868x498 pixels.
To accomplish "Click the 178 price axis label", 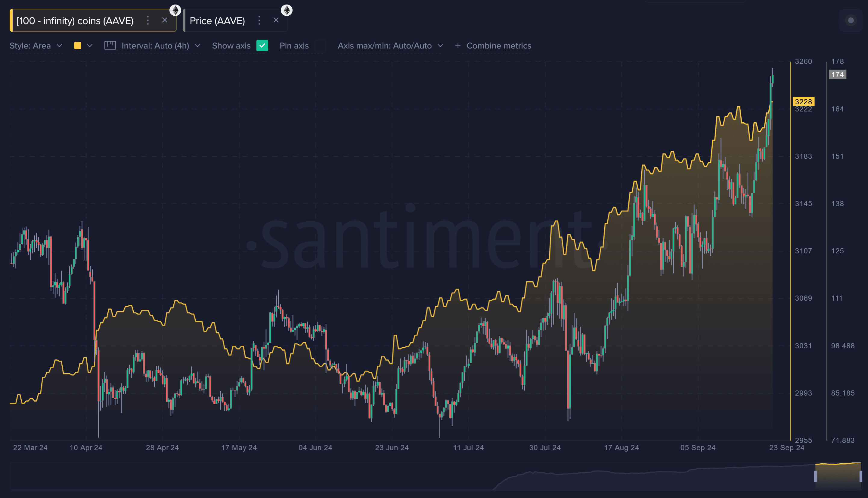I will click(837, 61).
